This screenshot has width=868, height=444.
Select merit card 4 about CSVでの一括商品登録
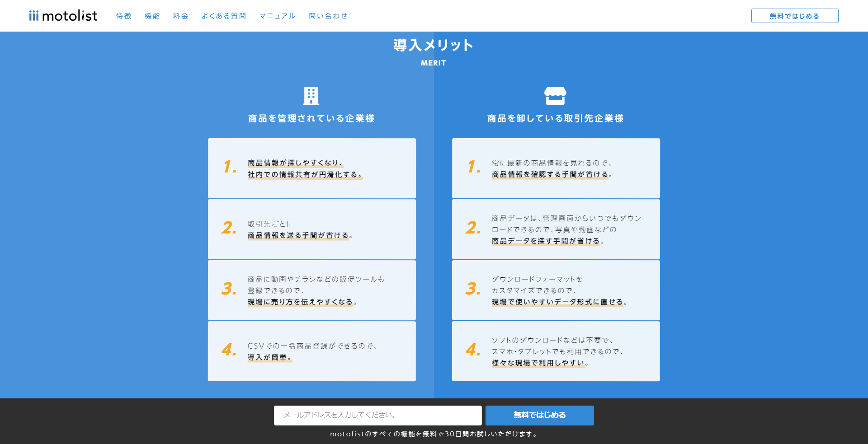(311, 351)
